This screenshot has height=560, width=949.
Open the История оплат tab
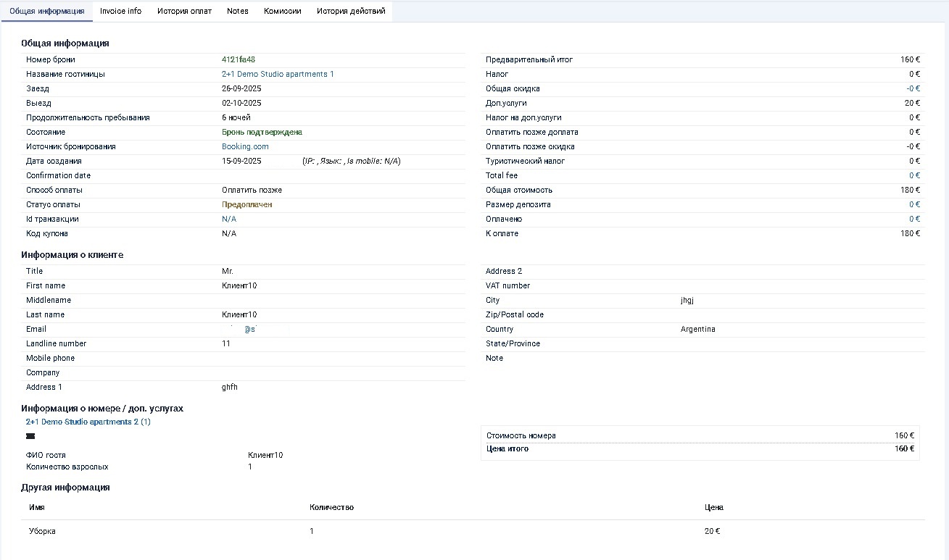[184, 12]
